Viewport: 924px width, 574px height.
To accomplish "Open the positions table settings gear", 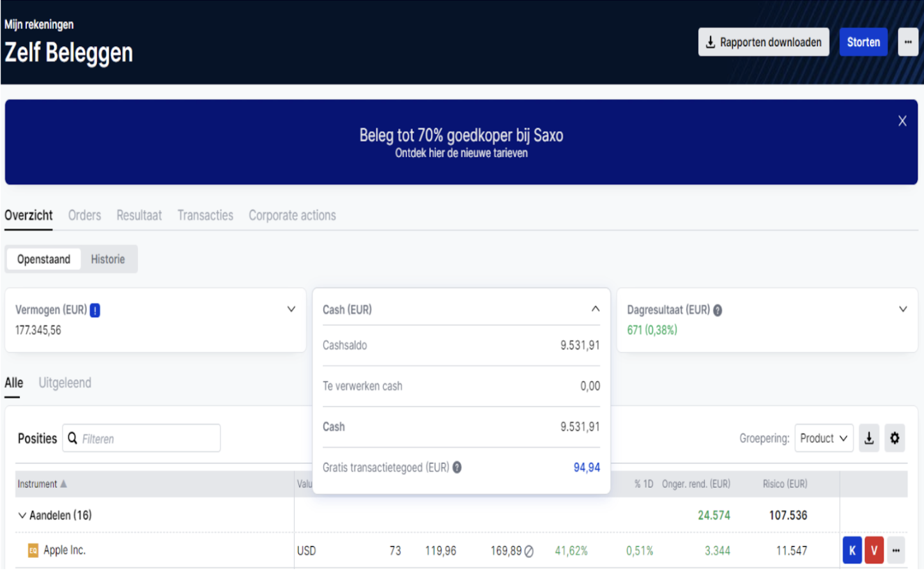I will click(x=895, y=438).
